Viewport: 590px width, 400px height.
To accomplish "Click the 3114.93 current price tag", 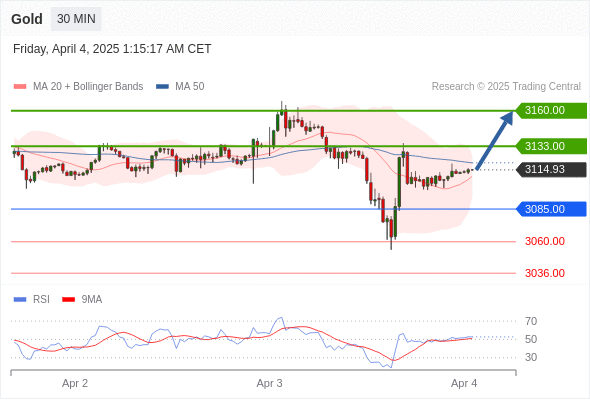I will 550,169.
